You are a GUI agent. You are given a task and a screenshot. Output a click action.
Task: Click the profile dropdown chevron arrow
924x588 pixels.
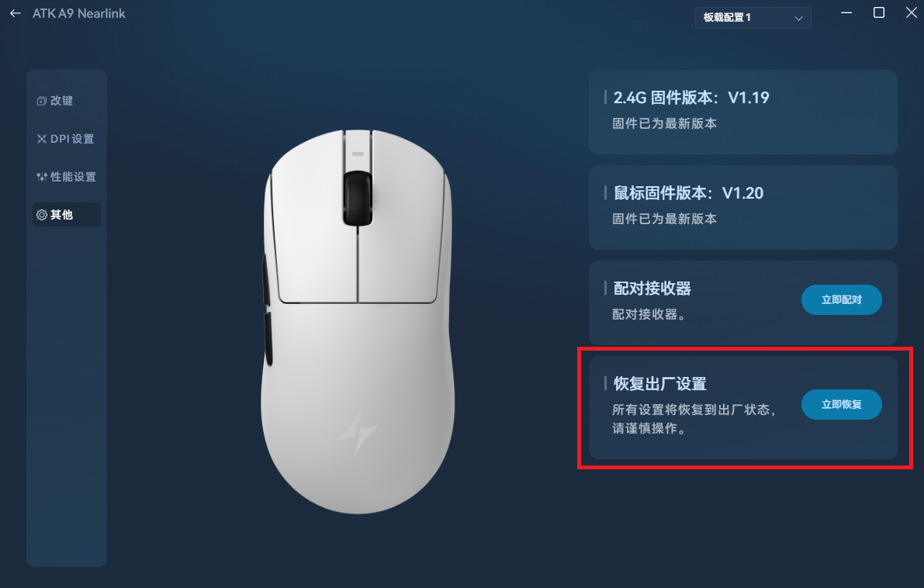click(x=798, y=19)
